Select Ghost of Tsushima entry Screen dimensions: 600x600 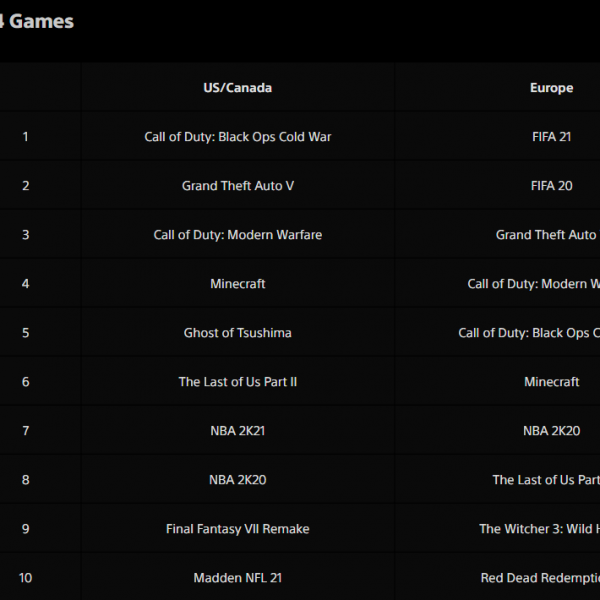pos(238,333)
